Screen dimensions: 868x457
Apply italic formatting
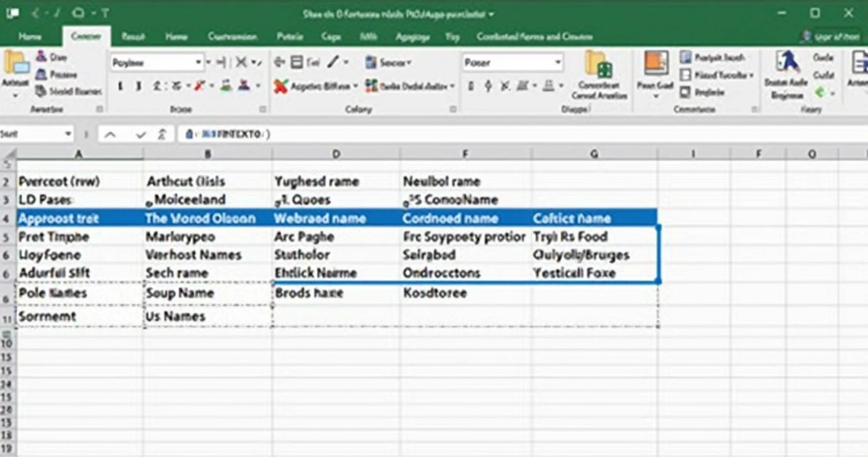[138, 86]
